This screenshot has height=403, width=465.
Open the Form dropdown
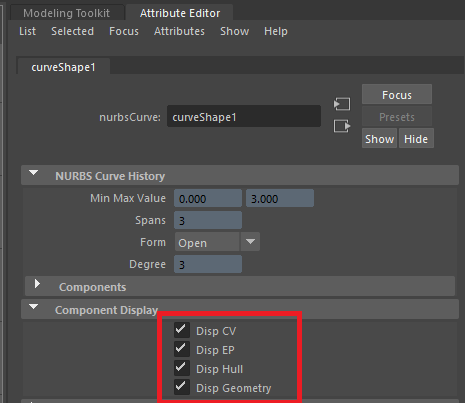click(217, 242)
